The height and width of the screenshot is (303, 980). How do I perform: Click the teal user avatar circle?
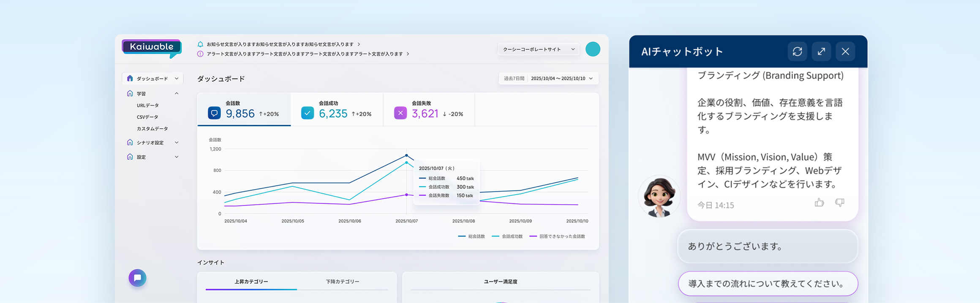click(593, 49)
